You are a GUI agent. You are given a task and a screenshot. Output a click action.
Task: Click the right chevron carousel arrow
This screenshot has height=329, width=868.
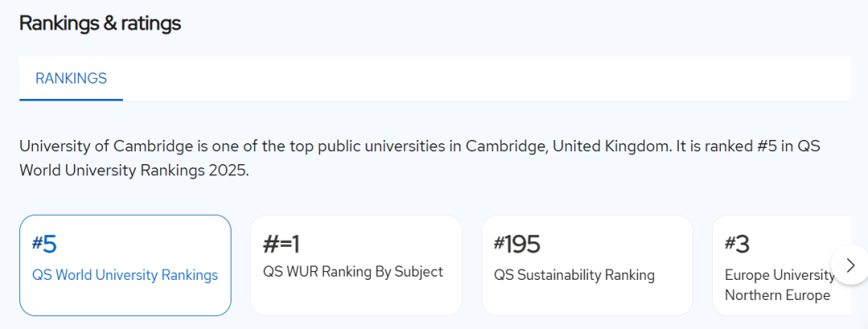click(x=850, y=265)
